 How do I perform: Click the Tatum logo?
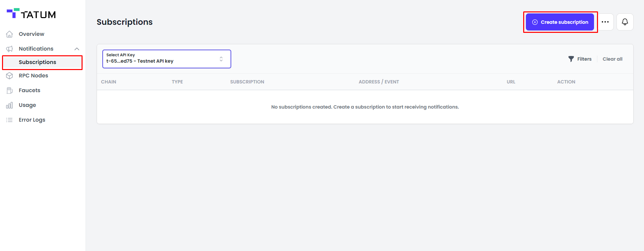pyautogui.click(x=31, y=14)
